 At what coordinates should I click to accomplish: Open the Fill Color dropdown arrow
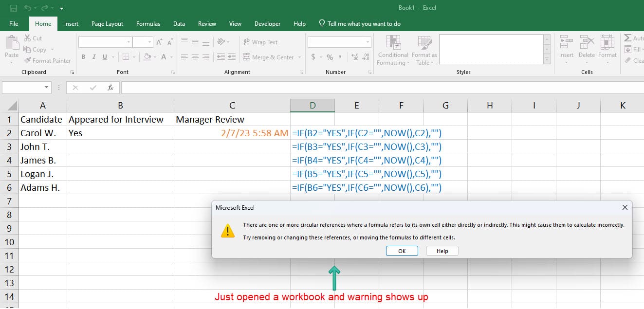tap(154, 57)
